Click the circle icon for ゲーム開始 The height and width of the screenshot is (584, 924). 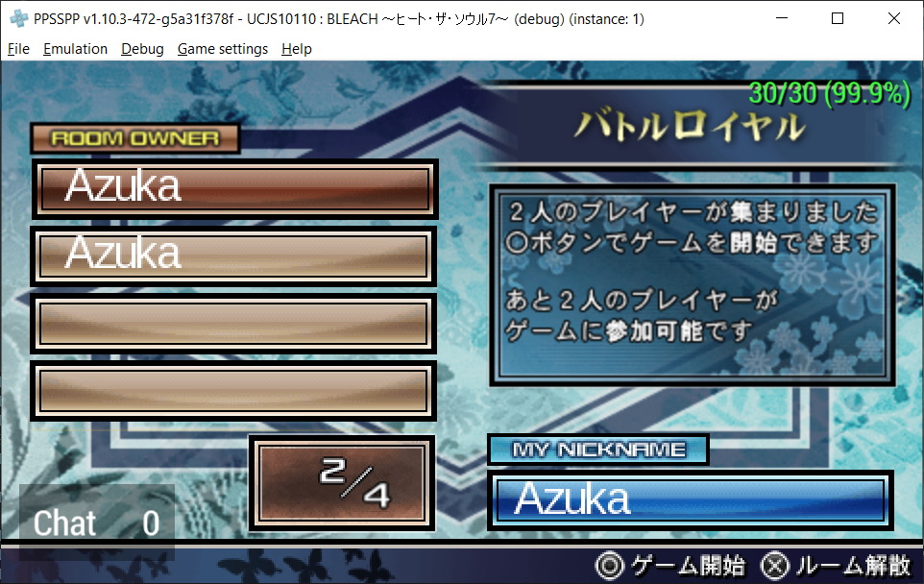[x=609, y=565]
